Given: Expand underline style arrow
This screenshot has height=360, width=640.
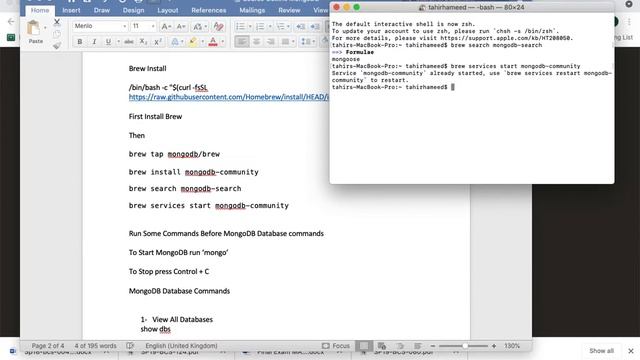Looking at the screenshot, I should pyautogui.click(x=118, y=42).
